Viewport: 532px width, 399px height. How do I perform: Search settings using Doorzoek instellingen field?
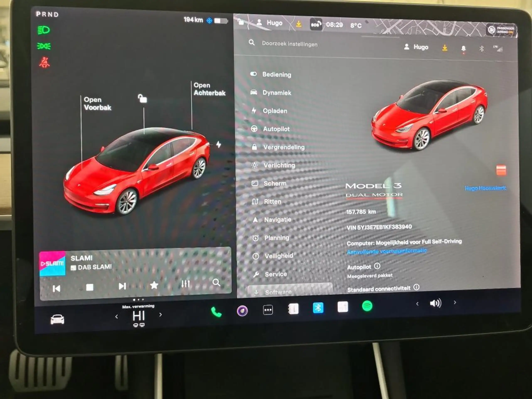[x=290, y=44]
